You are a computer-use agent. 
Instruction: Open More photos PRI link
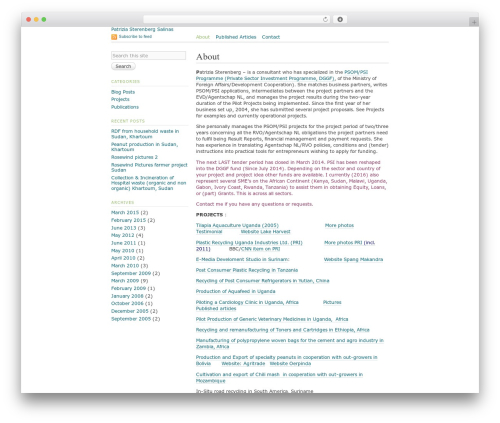349,243
